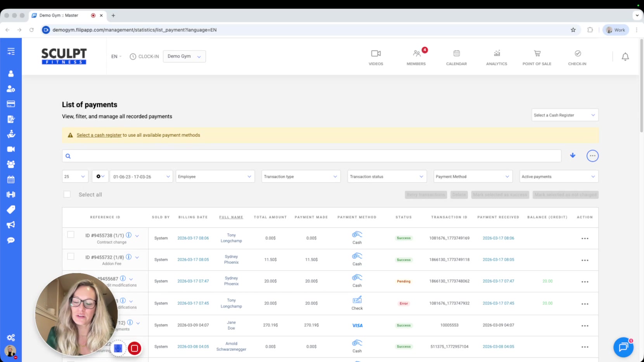Click the 'Select a cash register' link
Image resolution: width=644 pixels, height=362 pixels.
(99, 135)
